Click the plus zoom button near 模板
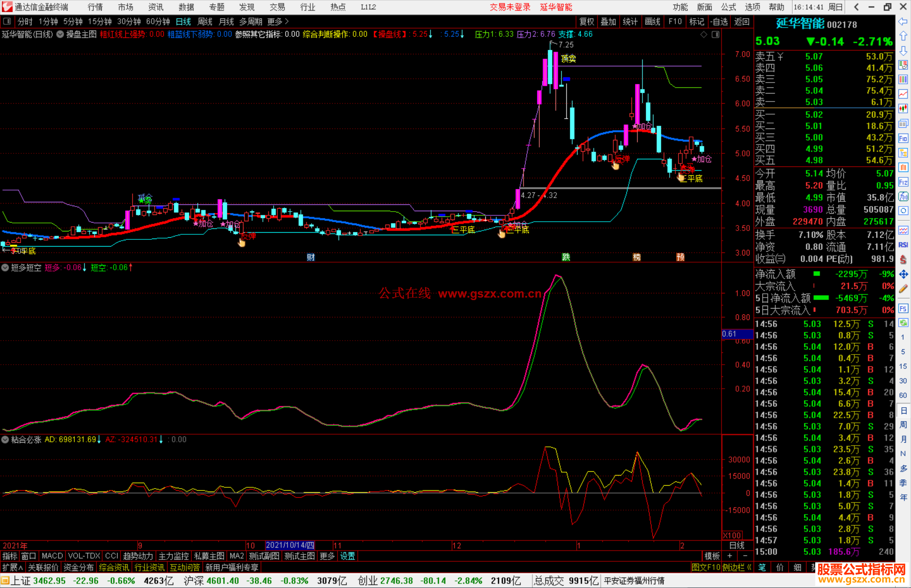This screenshot has height=588, width=911. tap(730, 556)
